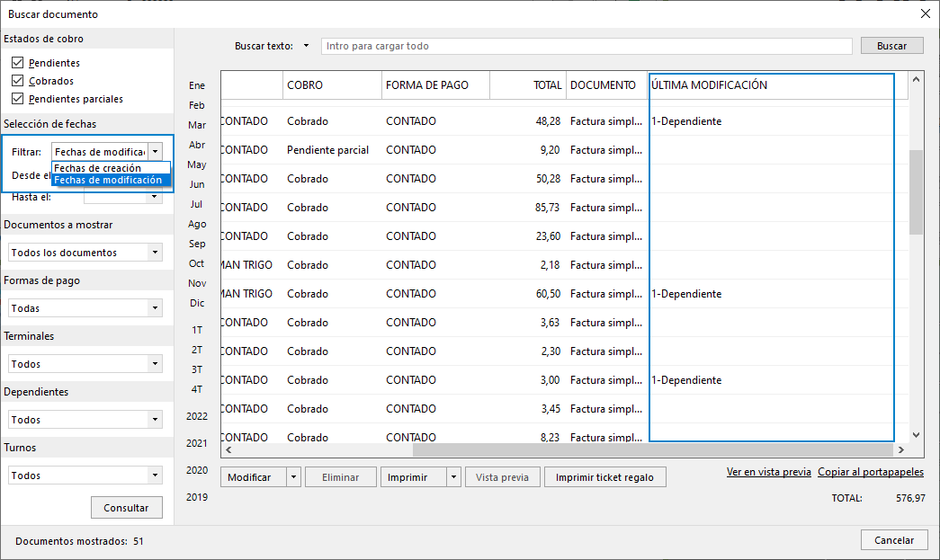Focus the search text input field

(x=586, y=46)
